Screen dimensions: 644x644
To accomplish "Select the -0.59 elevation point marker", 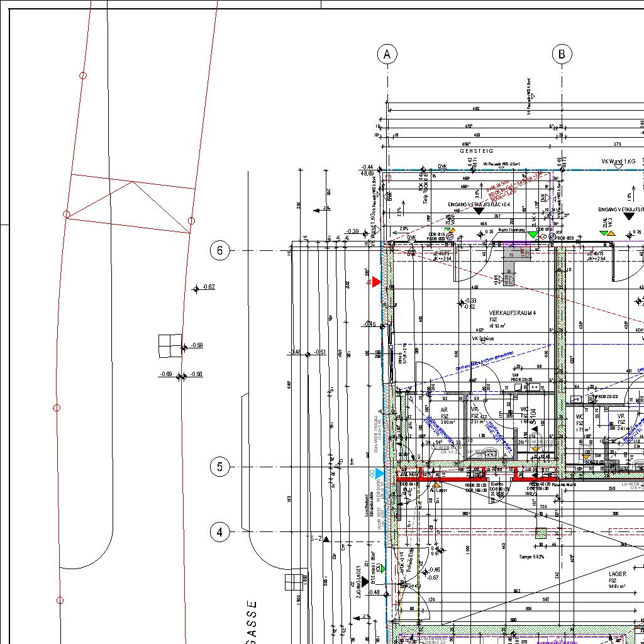I will pyautogui.click(x=184, y=347).
